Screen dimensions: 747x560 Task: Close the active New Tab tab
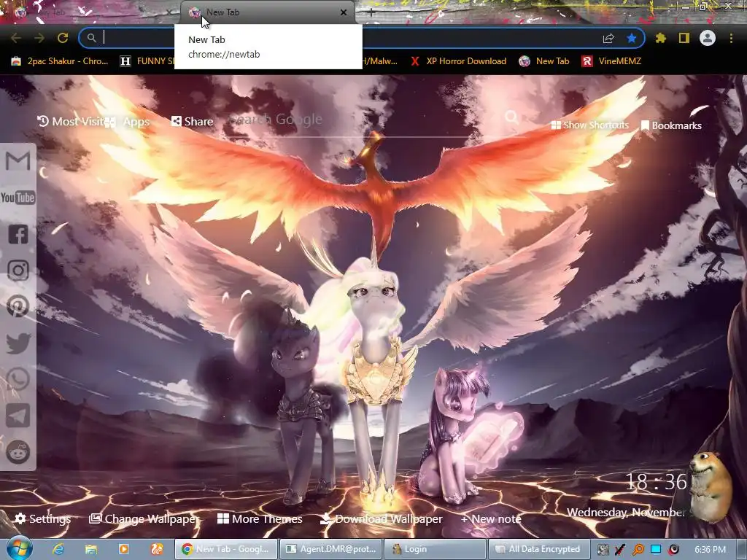point(344,12)
